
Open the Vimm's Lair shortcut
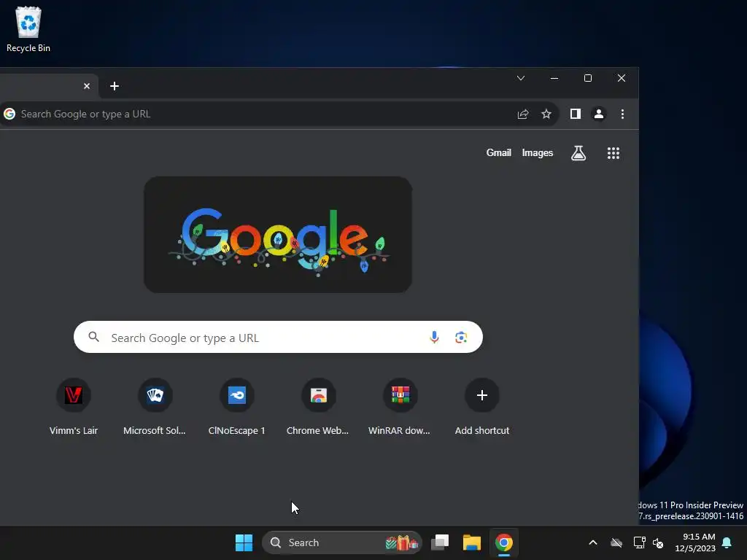(74, 407)
